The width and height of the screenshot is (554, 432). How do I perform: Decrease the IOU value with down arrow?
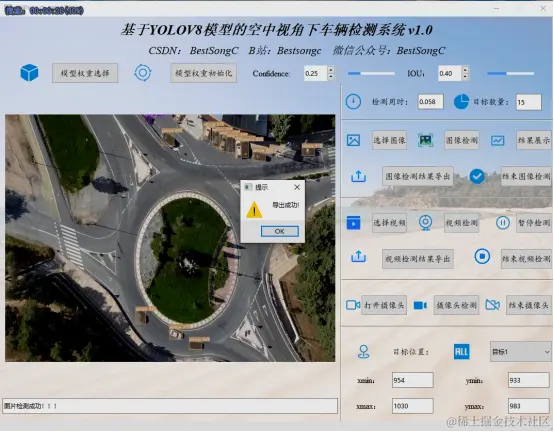tap(465, 77)
